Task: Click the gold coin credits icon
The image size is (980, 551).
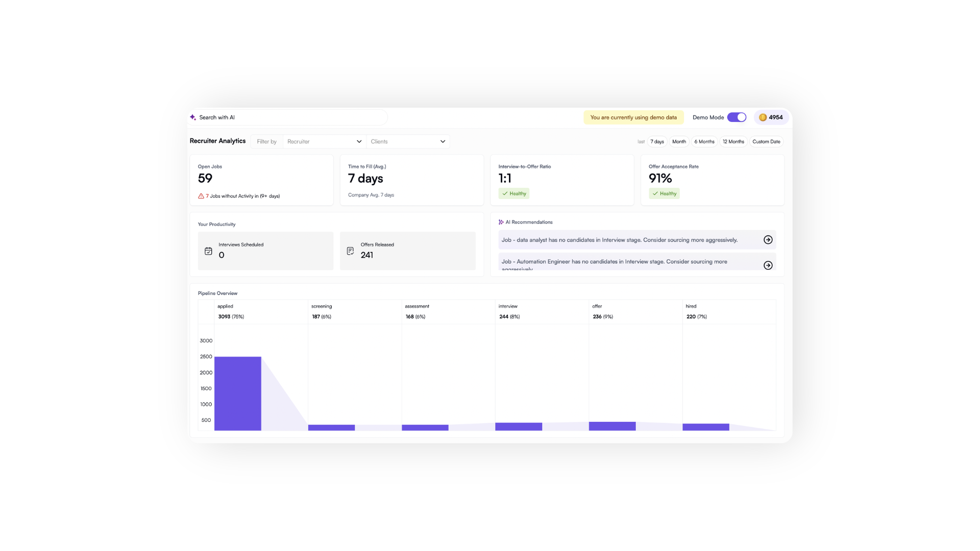Action: click(x=763, y=117)
